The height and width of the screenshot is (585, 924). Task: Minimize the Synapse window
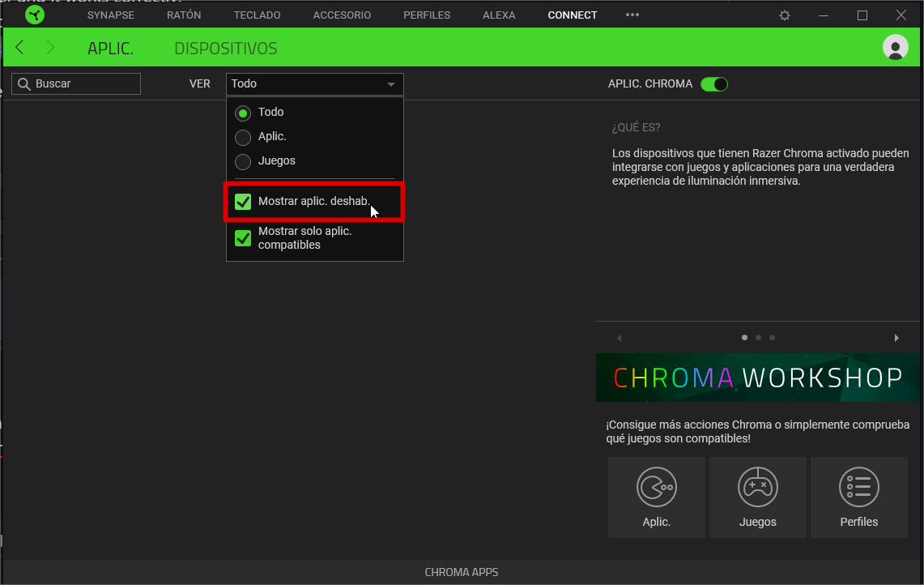pos(824,15)
